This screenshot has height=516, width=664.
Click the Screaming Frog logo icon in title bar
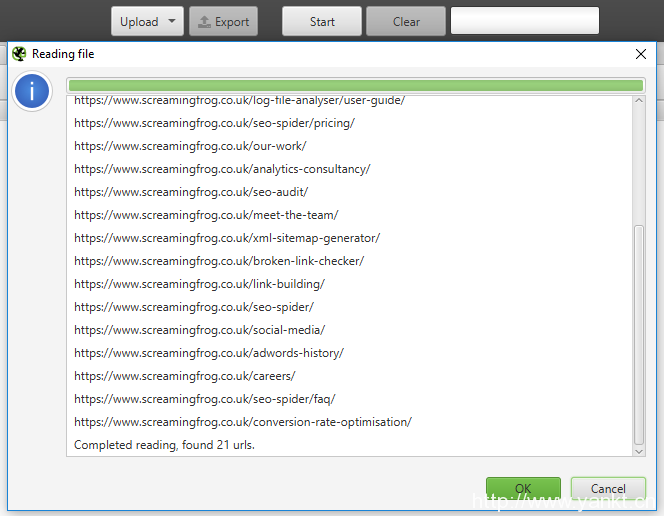pos(18,54)
